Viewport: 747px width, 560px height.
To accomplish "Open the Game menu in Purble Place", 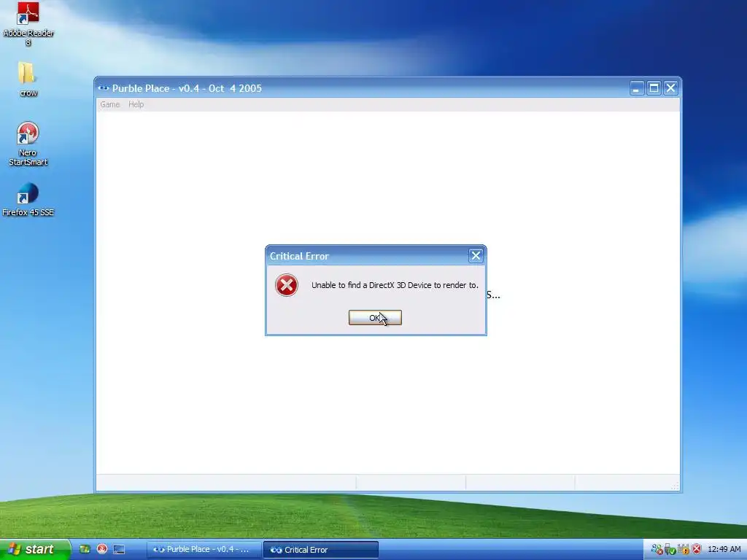I will coord(109,104).
